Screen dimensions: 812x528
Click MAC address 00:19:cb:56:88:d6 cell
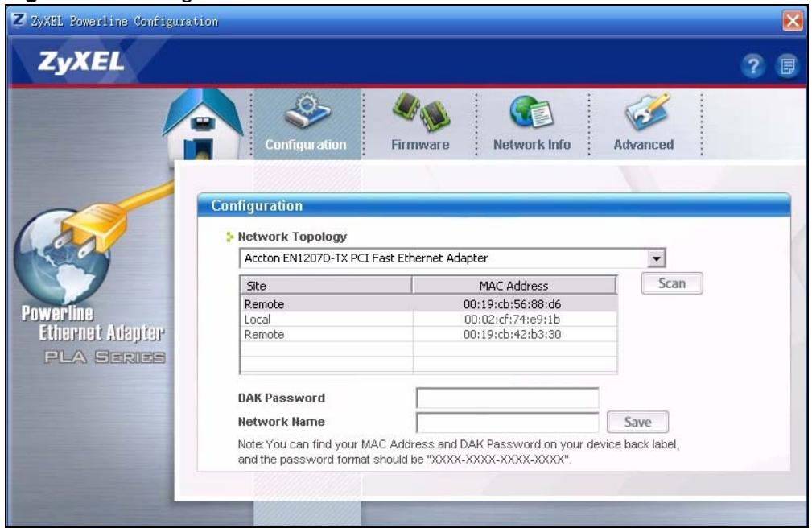point(512,304)
